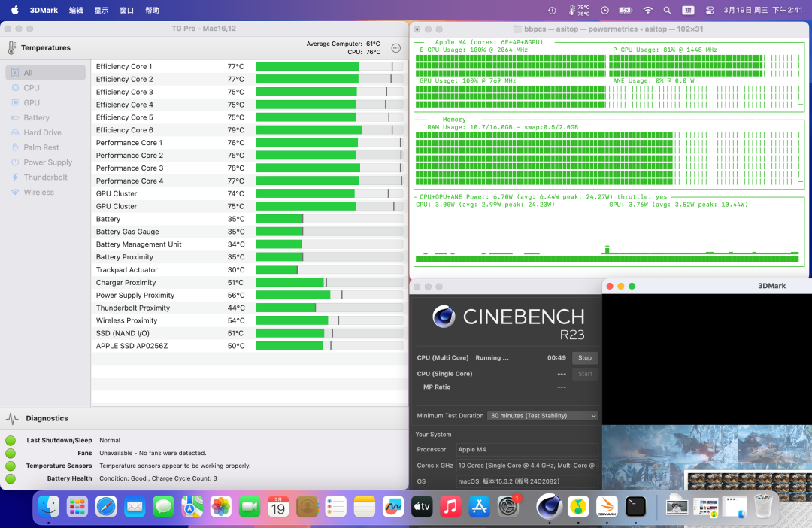Viewport: 812px width, 528px height.
Task: Stop the Cinebench multi core test
Action: click(x=585, y=358)
